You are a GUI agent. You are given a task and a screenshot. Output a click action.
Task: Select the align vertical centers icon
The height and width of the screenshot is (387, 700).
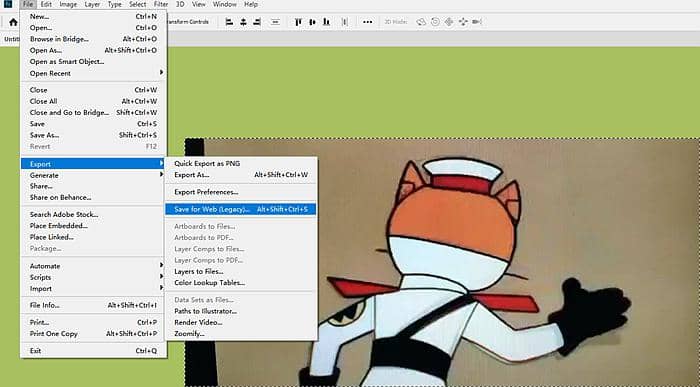312,22
